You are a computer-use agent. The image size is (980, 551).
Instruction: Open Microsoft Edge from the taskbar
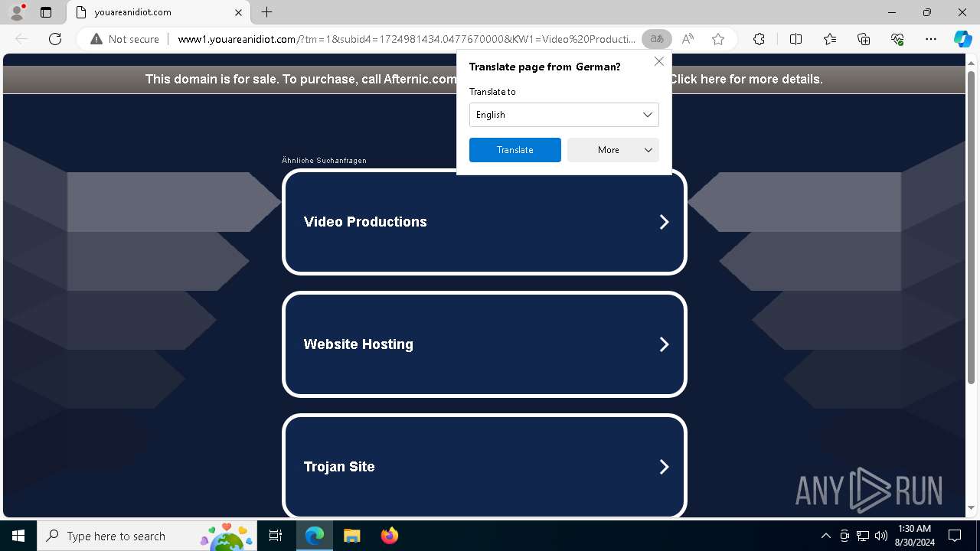pyautogui.click(x=315, y=536)
